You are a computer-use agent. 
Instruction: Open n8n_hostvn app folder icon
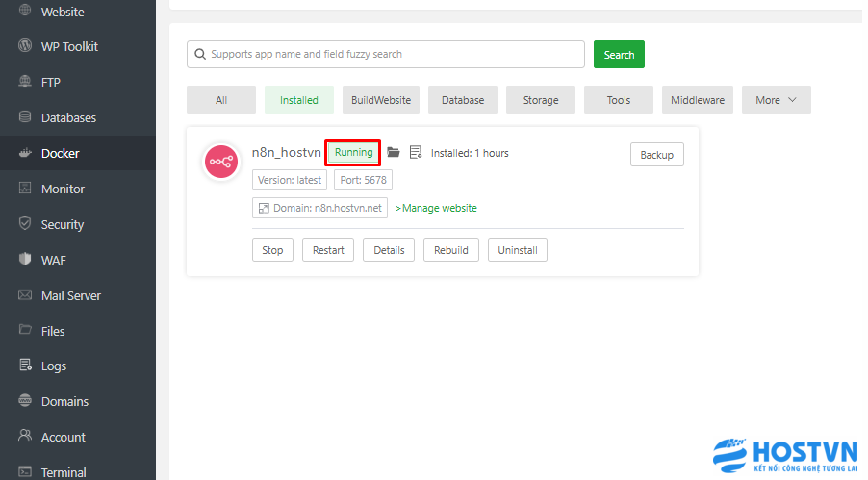click(393, 152)
